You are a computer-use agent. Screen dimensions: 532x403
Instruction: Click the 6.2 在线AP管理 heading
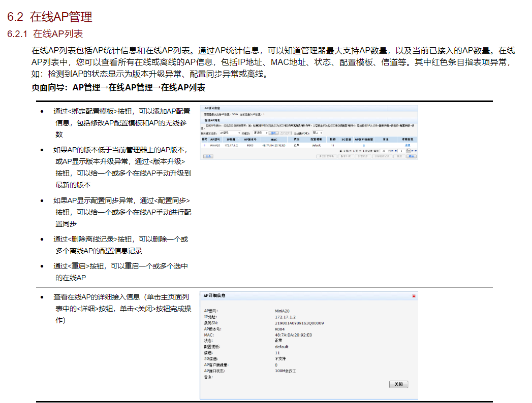49,17
